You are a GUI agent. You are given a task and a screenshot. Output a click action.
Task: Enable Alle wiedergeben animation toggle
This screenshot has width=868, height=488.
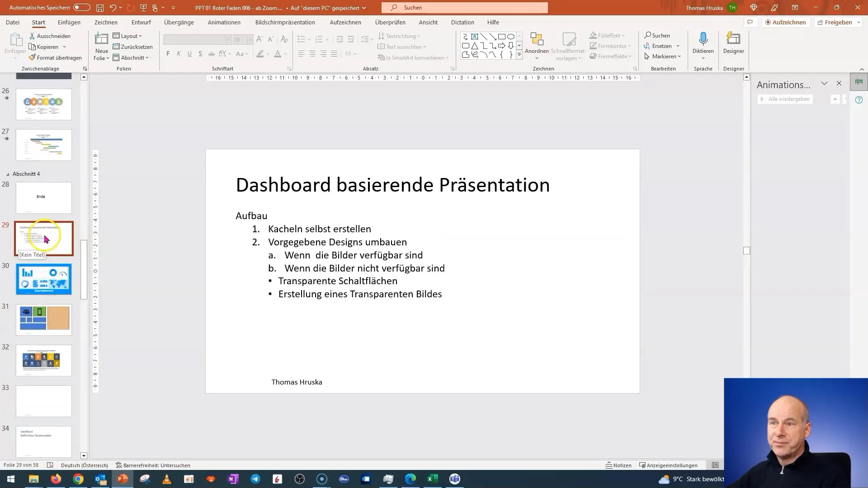785,99
